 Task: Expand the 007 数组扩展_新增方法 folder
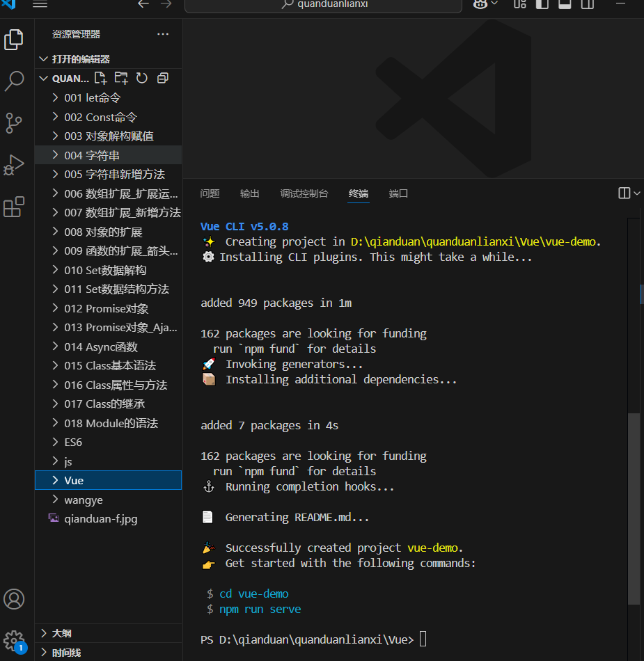[x=109, y=212]
